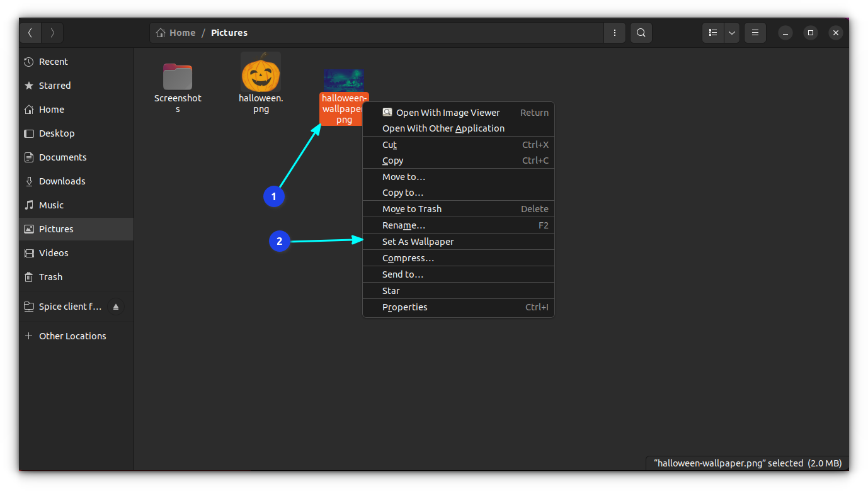Open Downloads in the sidebar
Viewport: 868px width, 491px height.
[x=62, y=181]
